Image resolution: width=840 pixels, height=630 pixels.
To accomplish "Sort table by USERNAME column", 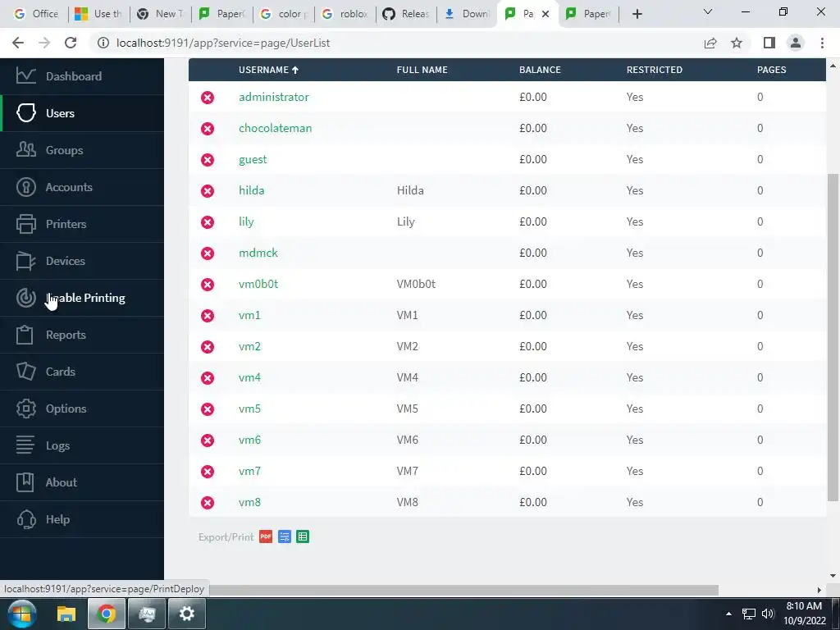I will [269, 70].
